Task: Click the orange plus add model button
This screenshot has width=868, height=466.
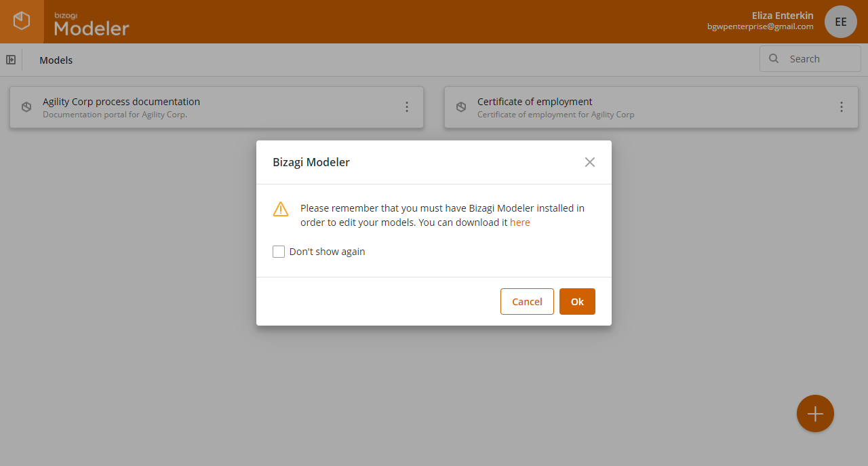Action: 815,414
